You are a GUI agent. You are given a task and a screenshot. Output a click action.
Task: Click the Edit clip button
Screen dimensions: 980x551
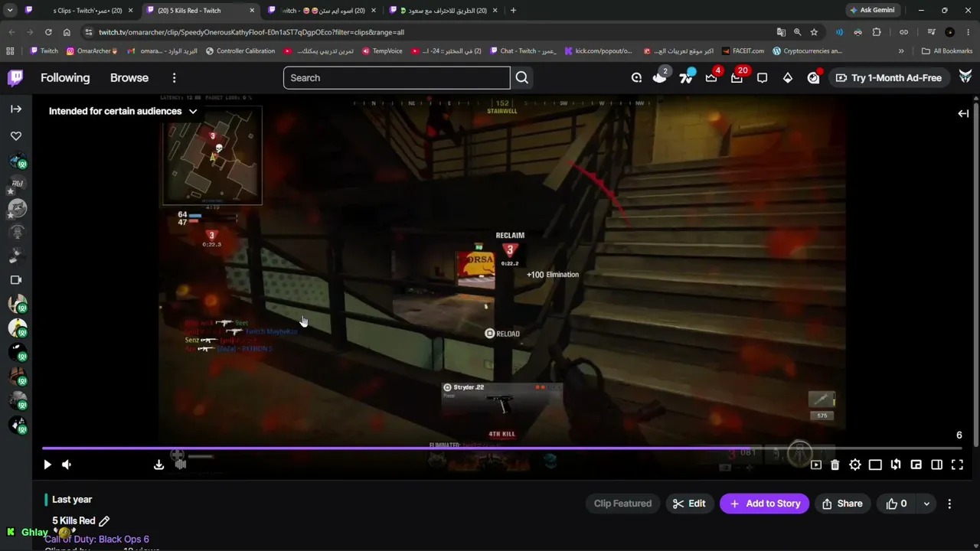pos(689,504)
